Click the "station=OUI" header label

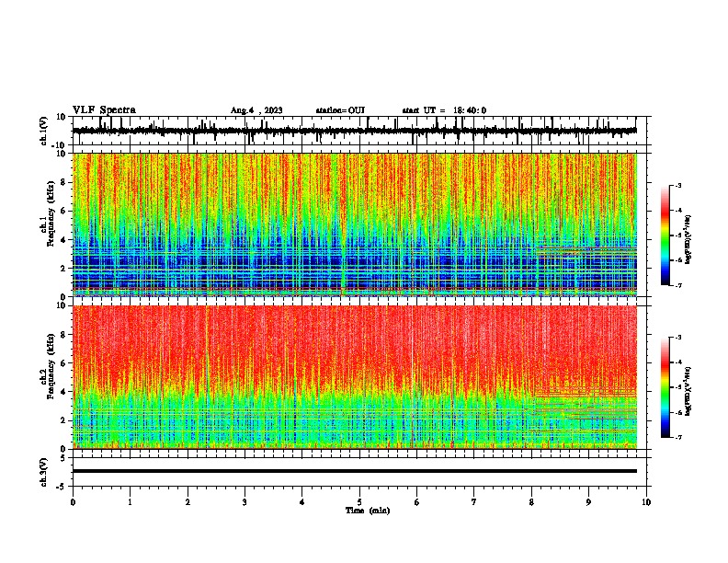click(x=340, y=110)
